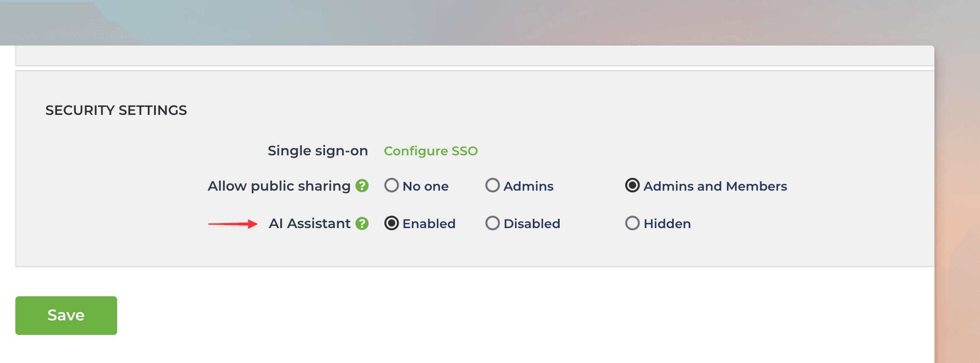Open the Configure SSO link

tap(431, 151)
